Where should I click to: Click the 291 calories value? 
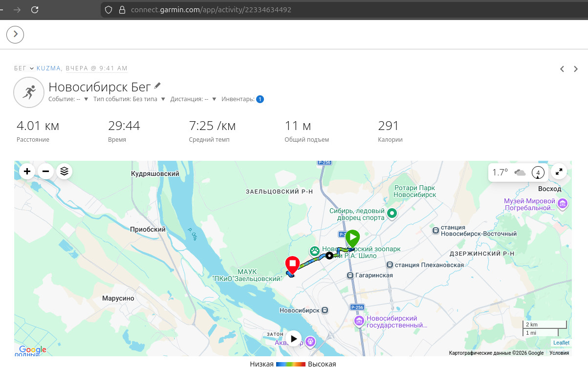pyautogui.click(x=389, y=126)
